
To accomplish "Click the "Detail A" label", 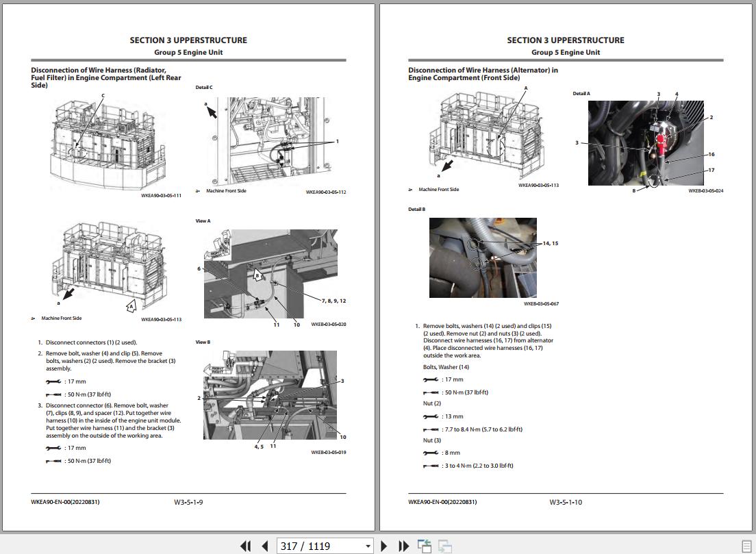I will pos(581,94).
